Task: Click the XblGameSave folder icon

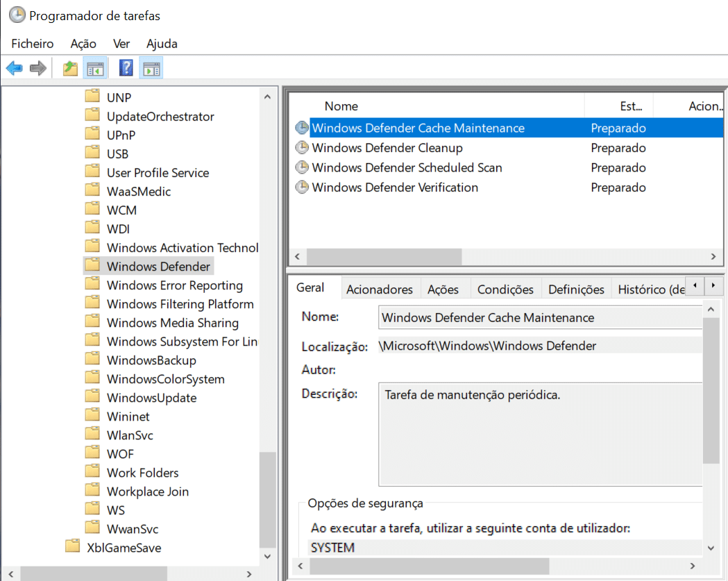Action: click(x=72, y=546)
